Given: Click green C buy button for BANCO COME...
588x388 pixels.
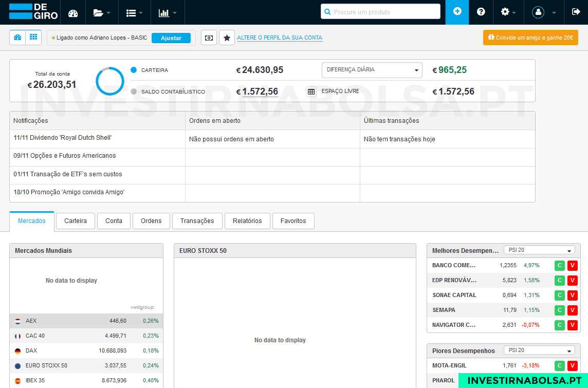Looking at the screenshot, I should click(560, 265).
